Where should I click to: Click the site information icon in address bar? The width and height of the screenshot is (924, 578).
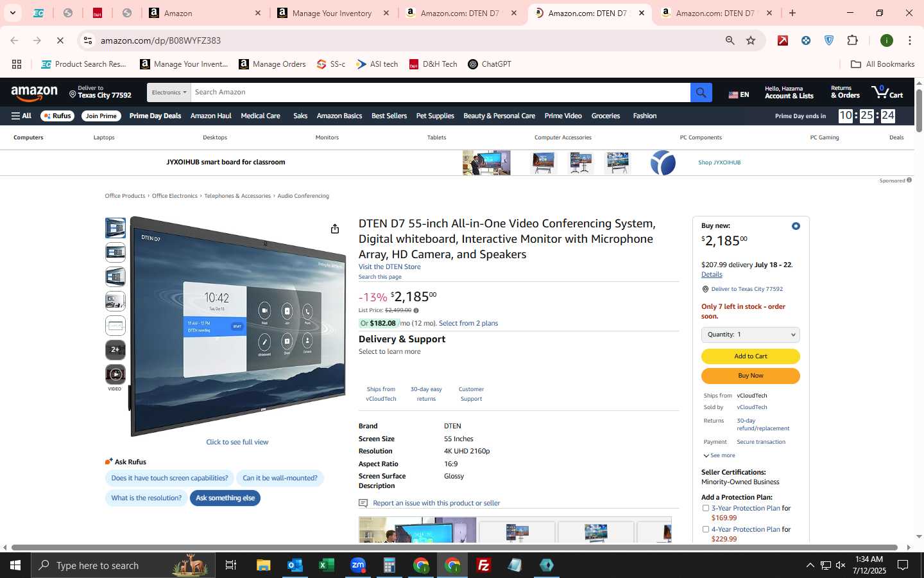click(x=88, y=40)
